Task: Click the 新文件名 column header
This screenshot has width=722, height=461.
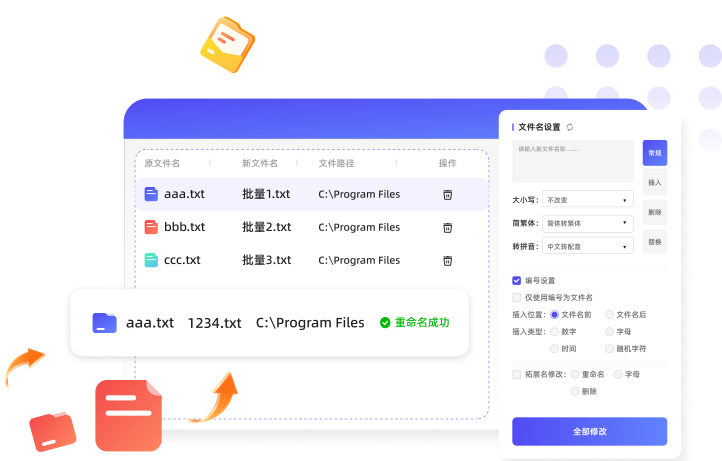Action: (x=260, y=163)
